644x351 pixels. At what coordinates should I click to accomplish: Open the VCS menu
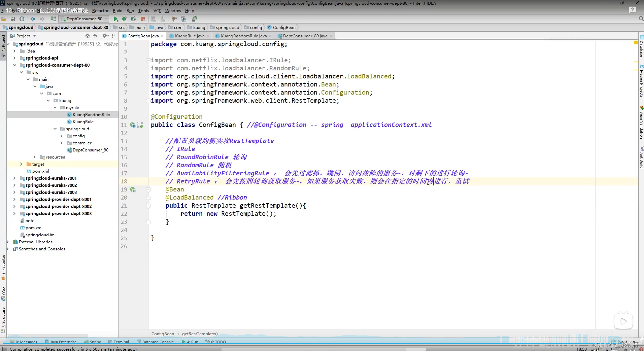(157, 11)
